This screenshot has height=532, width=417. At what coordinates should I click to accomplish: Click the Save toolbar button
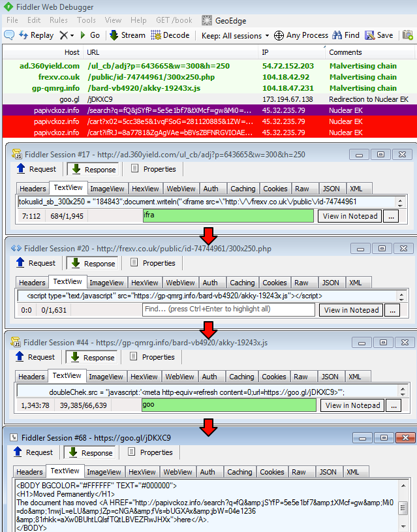[379, 35]
